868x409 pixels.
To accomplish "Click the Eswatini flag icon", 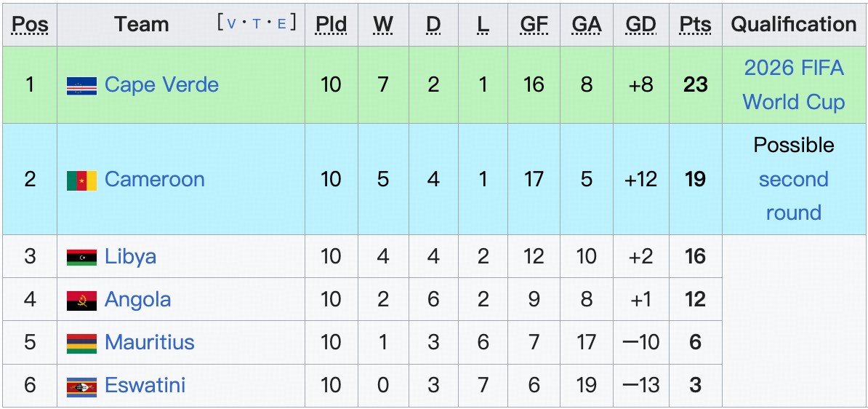I will pyautogui.click(x=81, y=386).
